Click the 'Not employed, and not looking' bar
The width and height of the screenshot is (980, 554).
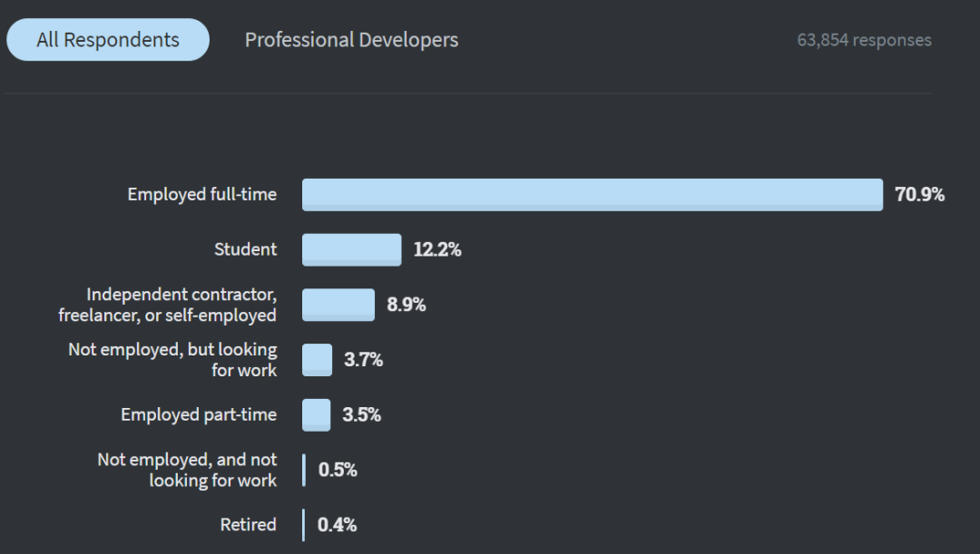click(x=304, y=470)
